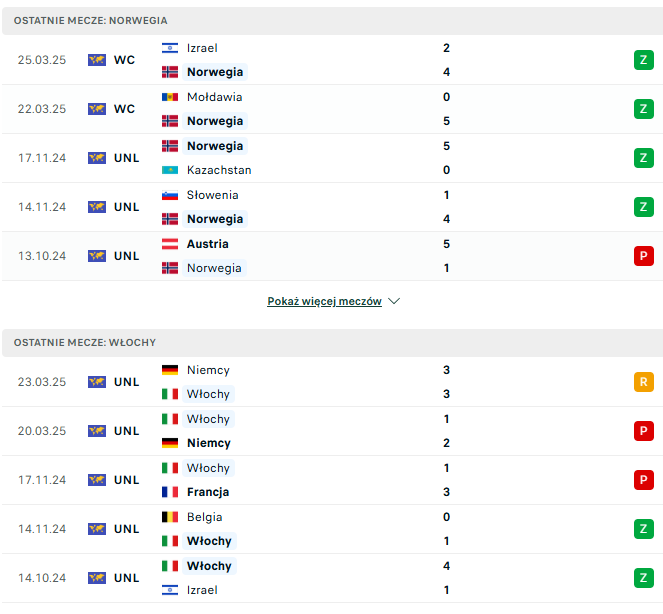This screenshot has width=663, height=614.
Task: Click the red P badge for Austria–Norwegia match
Action: tap(644, 256)
